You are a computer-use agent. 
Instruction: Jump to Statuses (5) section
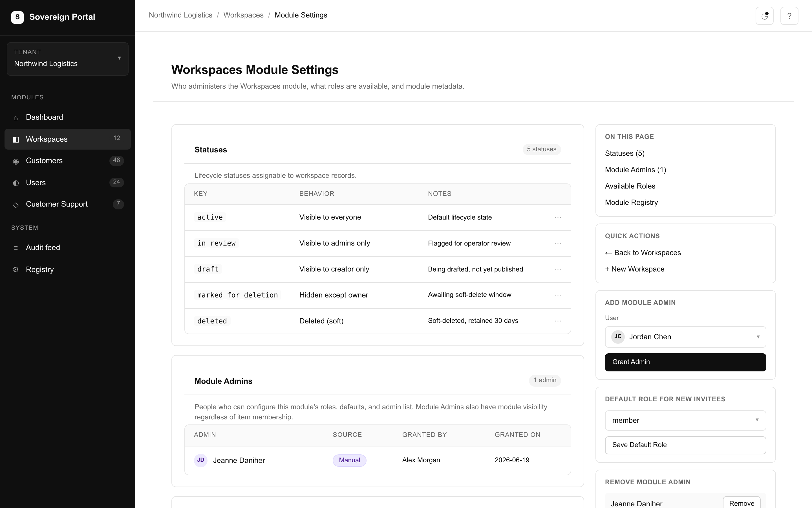(625, 154)
